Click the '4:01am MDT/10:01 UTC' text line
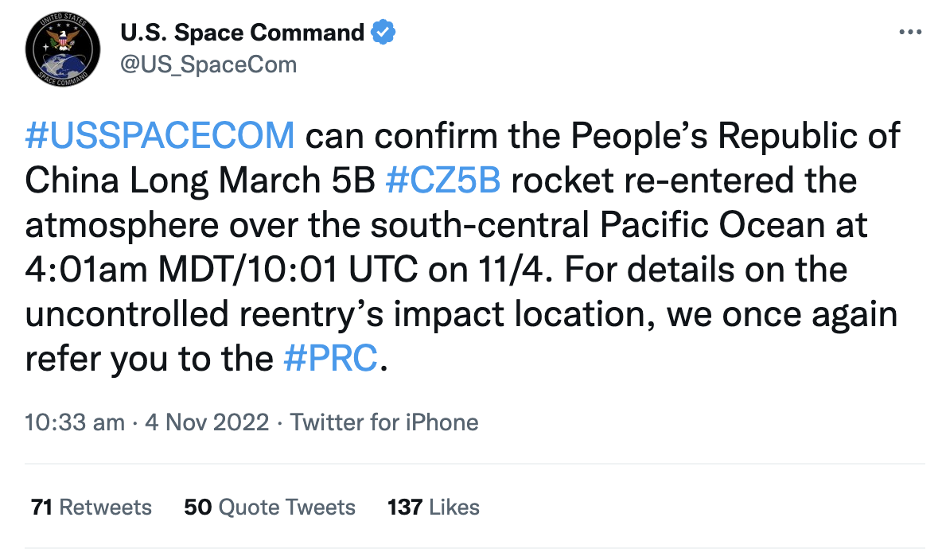 (221, 269)
